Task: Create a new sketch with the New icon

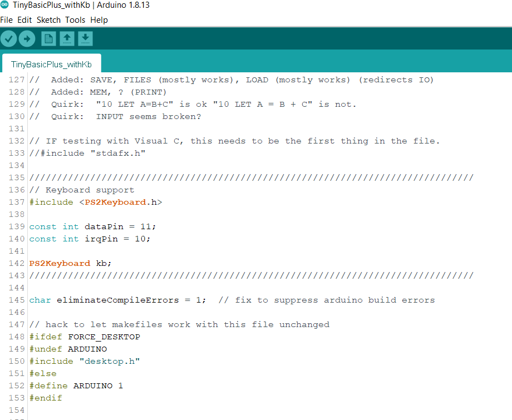Action: point(48,38)
